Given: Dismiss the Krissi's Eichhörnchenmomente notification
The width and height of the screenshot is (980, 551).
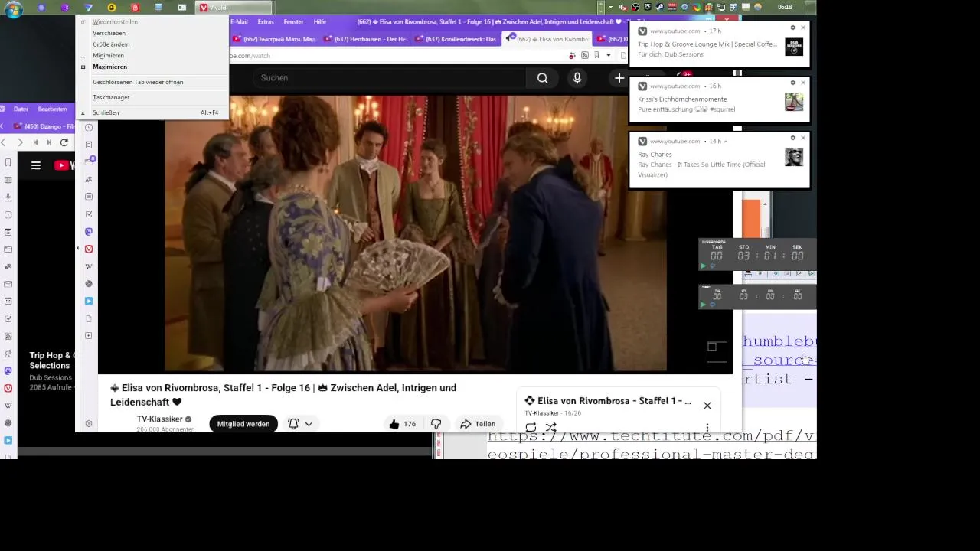Looking at the screenshot, I should pos(803,83).
